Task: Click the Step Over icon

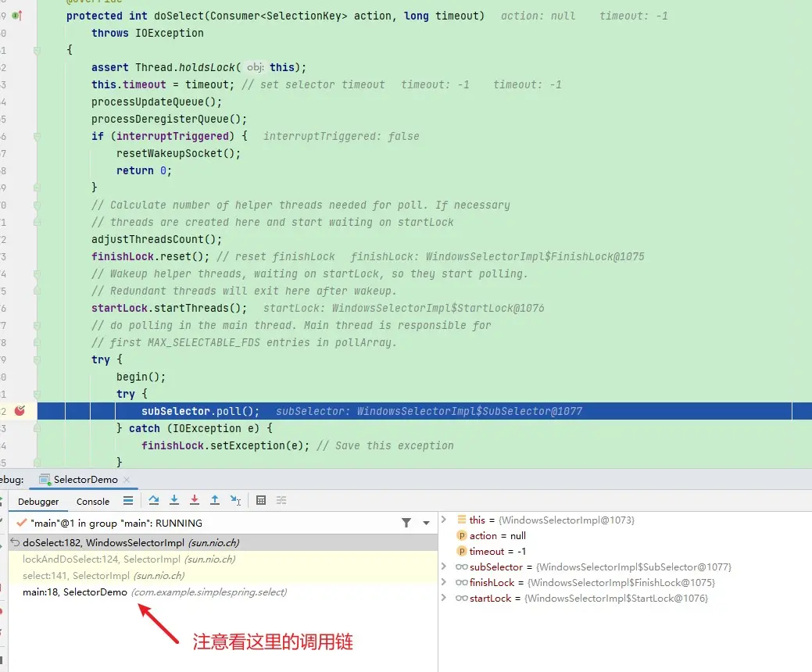Action: pyautogui.click(x=154, y=500)
